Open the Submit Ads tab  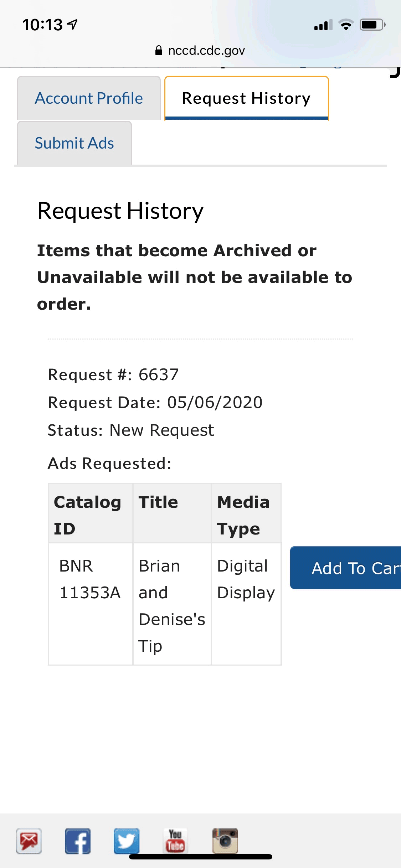pyautogui.click(x=74, y=143)
